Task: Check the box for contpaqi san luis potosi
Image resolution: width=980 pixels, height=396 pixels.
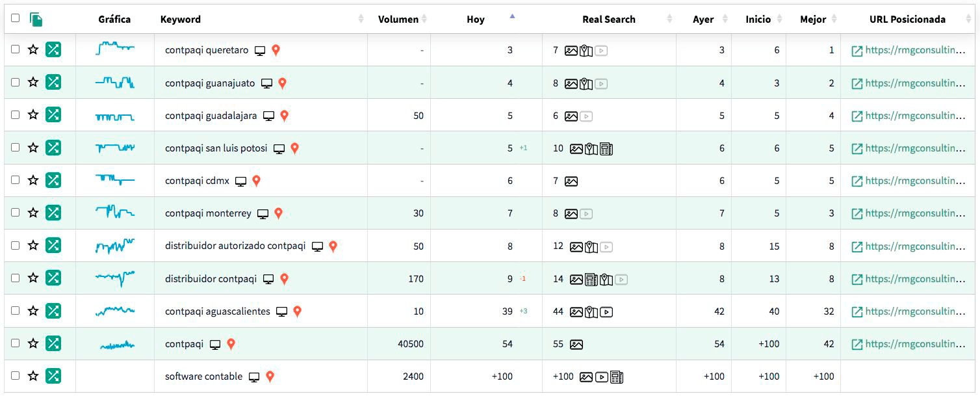Action: [16, 148]
